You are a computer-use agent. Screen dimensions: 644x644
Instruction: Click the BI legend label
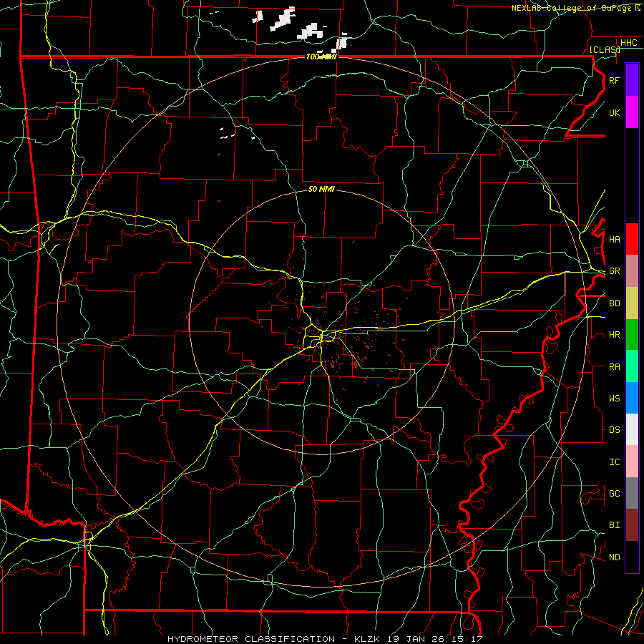point(614,525)
